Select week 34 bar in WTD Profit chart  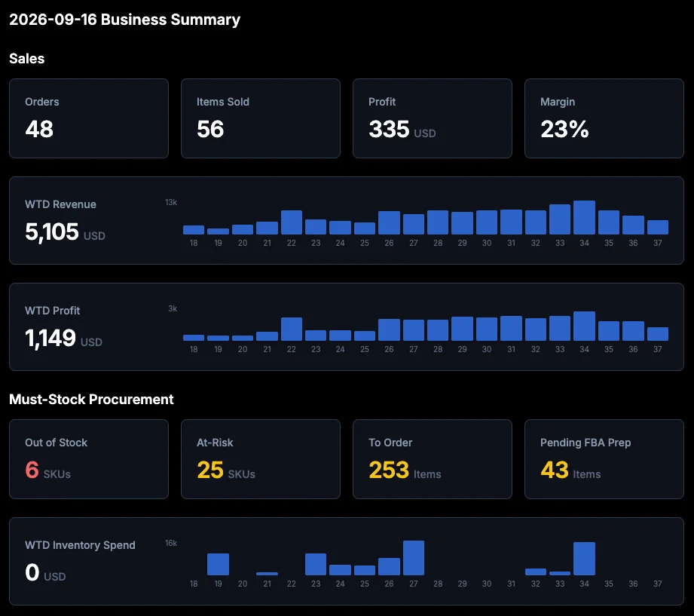[584, 326]
